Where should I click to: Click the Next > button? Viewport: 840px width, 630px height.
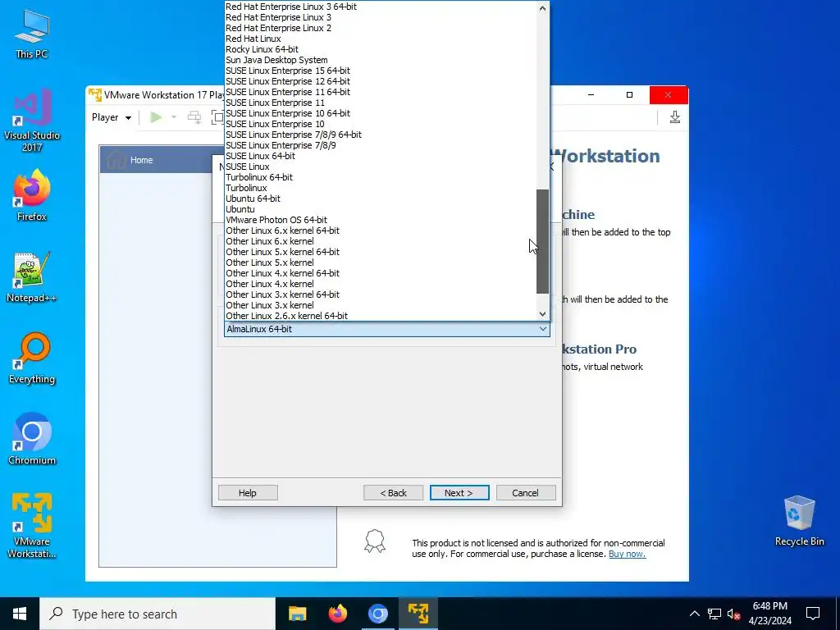click(459, 493)
